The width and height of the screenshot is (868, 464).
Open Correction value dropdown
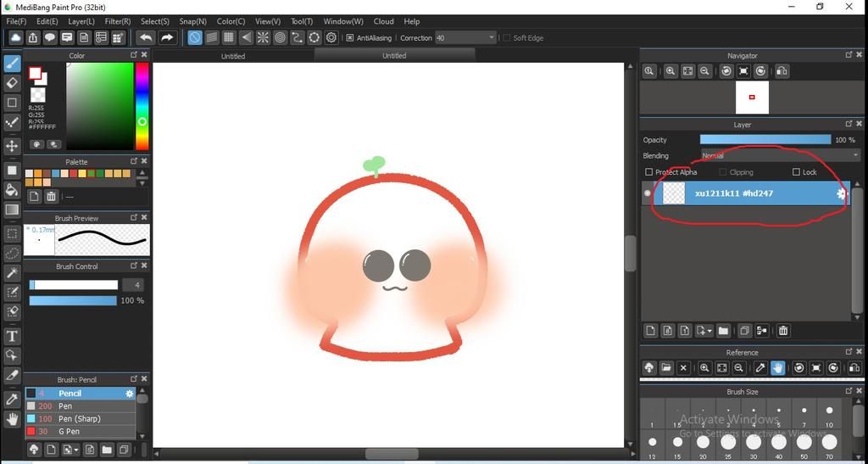pyautogui.click(x=492, y=37)
